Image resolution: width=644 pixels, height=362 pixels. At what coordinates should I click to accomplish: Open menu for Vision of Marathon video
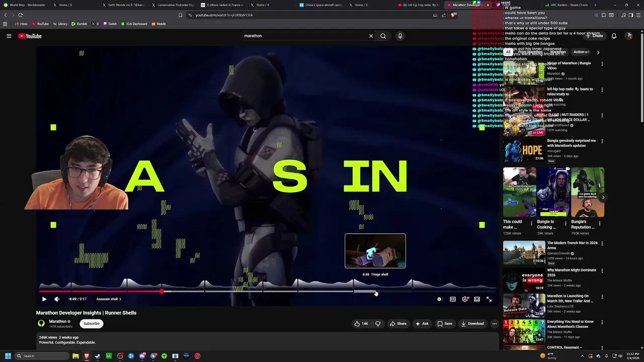point(602,63)
